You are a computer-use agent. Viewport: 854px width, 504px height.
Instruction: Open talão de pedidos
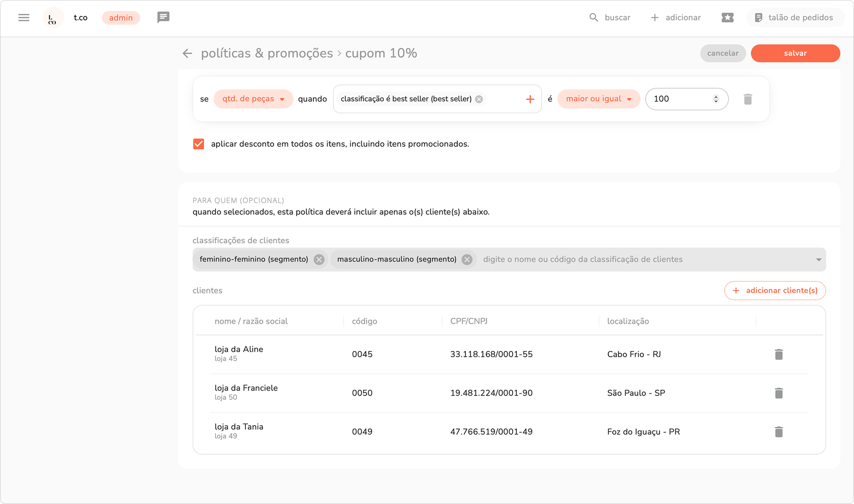794,17
